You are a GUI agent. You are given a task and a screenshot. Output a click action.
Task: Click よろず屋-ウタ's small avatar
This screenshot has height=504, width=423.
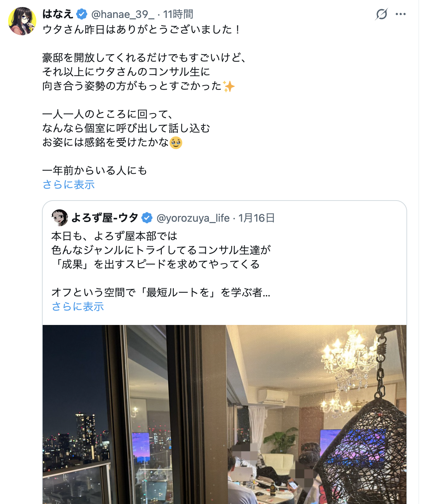tap(60, 218)
